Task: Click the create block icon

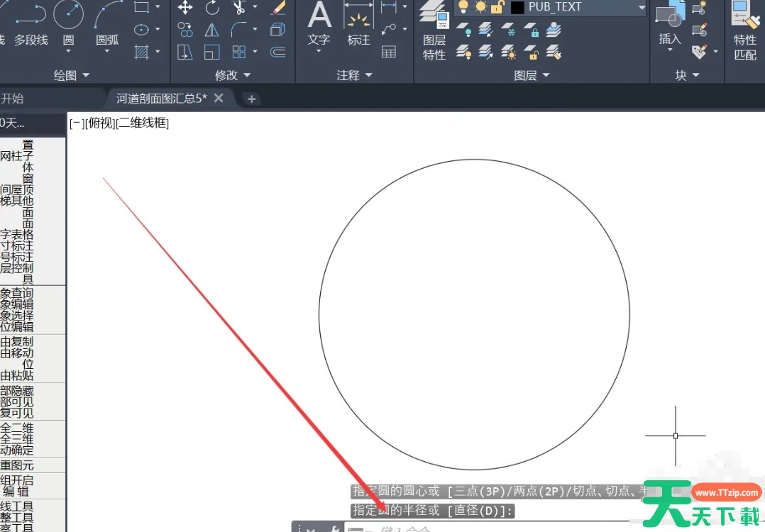Action: pyautogui.click(x=700, y=7)
